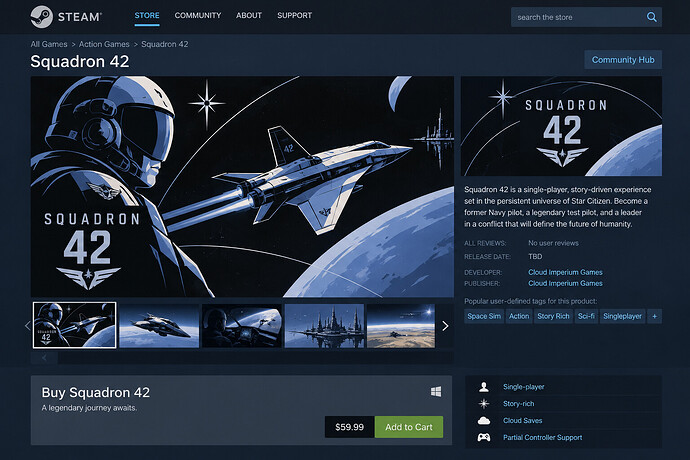The image size is (690, 460).
Task: Select the spaceship over planet thumbnail
Action: tap(159, 326)
